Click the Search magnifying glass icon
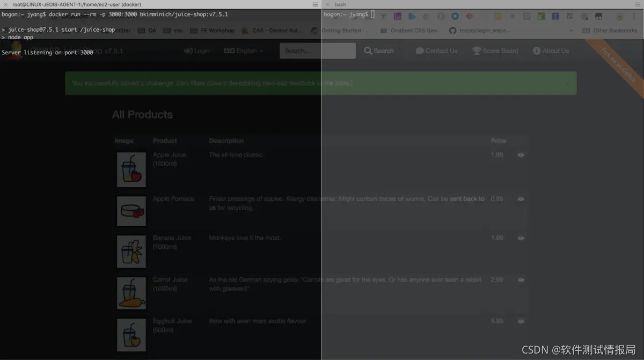 pos(368,51)
